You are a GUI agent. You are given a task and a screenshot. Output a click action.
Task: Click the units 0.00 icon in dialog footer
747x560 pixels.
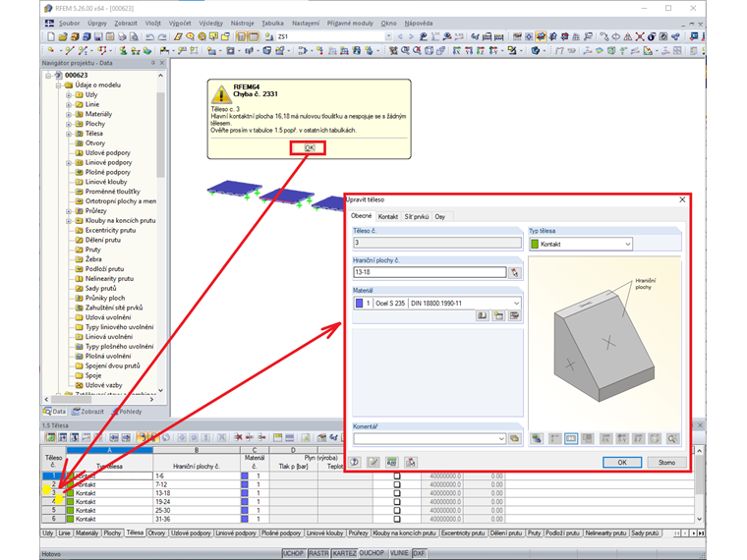tap(392, 462)
